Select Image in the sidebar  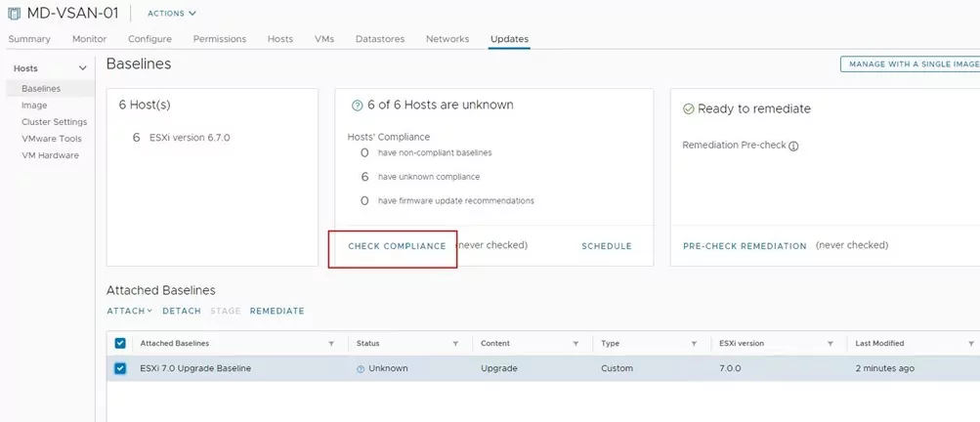[x=34, y=105]
